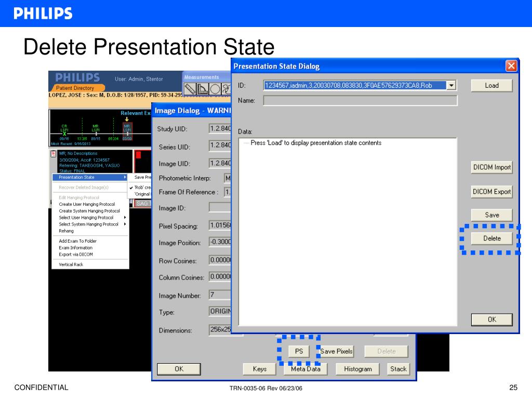The width and height of the screenshot is (532, 399).
Task: Select the highlighted MR LSPI 03/30 timeline marker
Action: [127, 131]
